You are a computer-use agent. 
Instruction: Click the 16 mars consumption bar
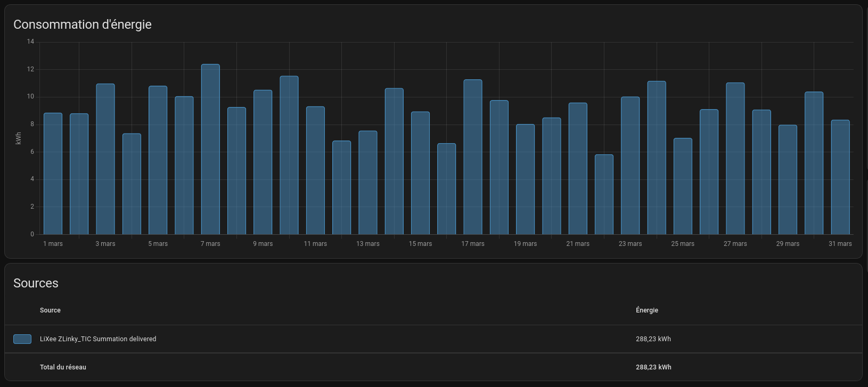447,189
